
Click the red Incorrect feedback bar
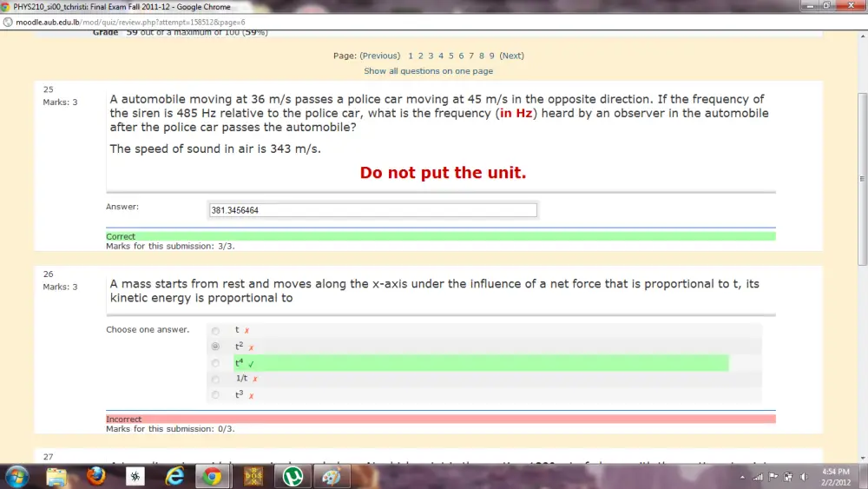click(x=441, y=420)
